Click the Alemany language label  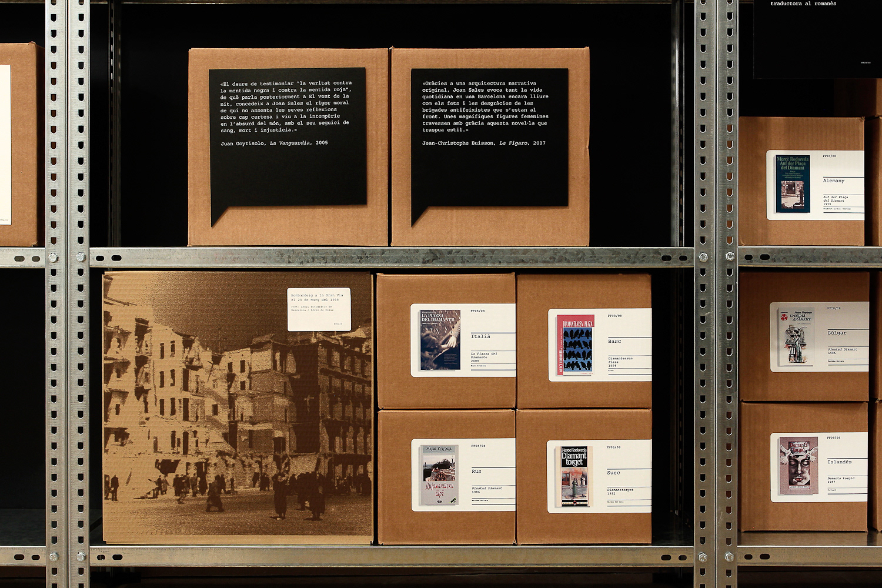833,181
